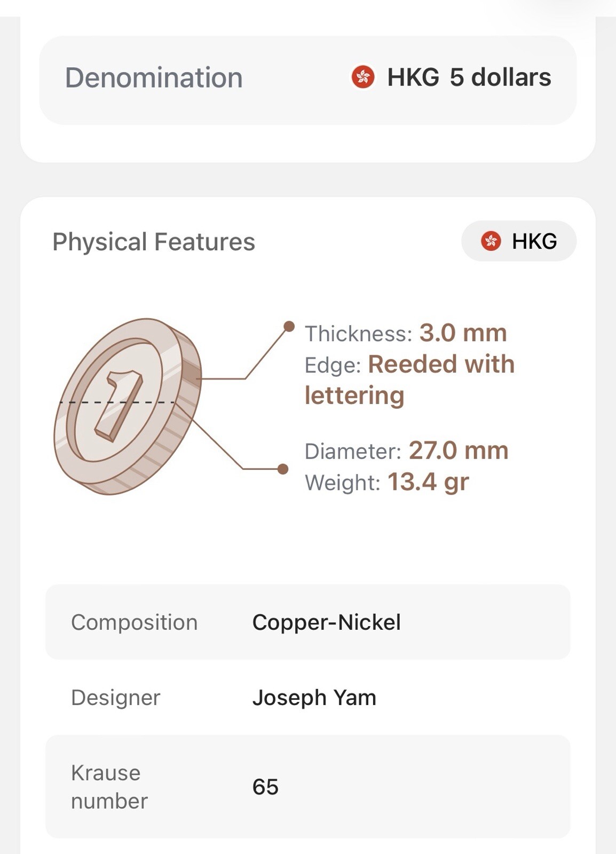Tap the Copper-Nickel composition value
Image resolution: width=616 pixels, height=854 pixels.
(x=326, y=622)
